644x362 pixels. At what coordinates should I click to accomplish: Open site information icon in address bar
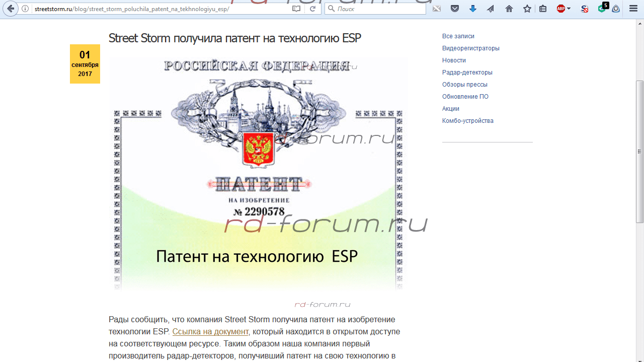tap(25, 9)
